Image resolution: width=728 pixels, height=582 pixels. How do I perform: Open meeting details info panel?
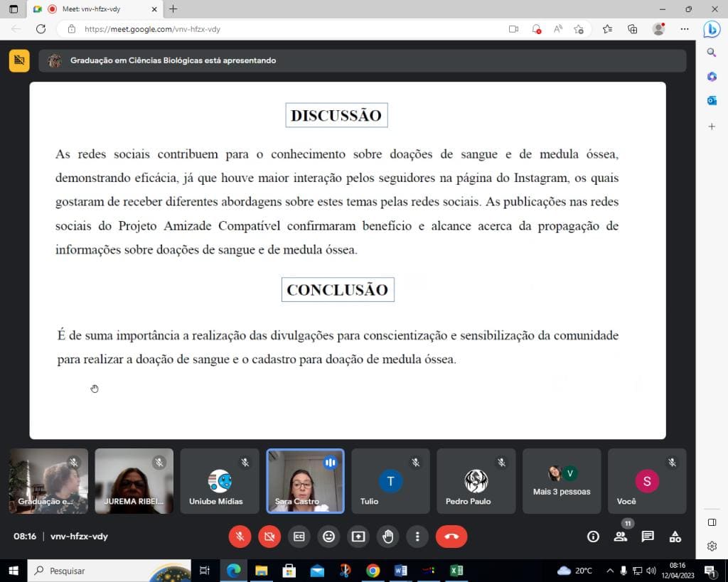pyautogui.click(x=593, y=537)
